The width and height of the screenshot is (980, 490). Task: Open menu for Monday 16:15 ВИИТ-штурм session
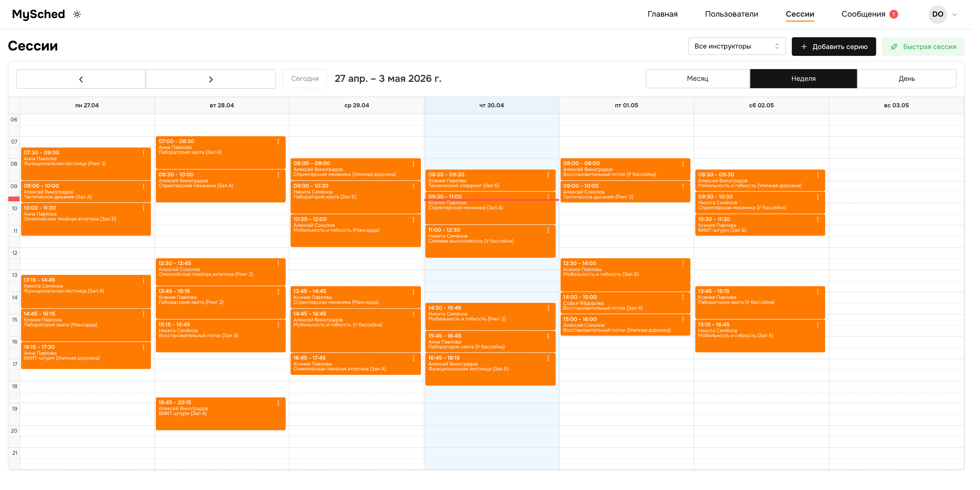pos(143,348)
